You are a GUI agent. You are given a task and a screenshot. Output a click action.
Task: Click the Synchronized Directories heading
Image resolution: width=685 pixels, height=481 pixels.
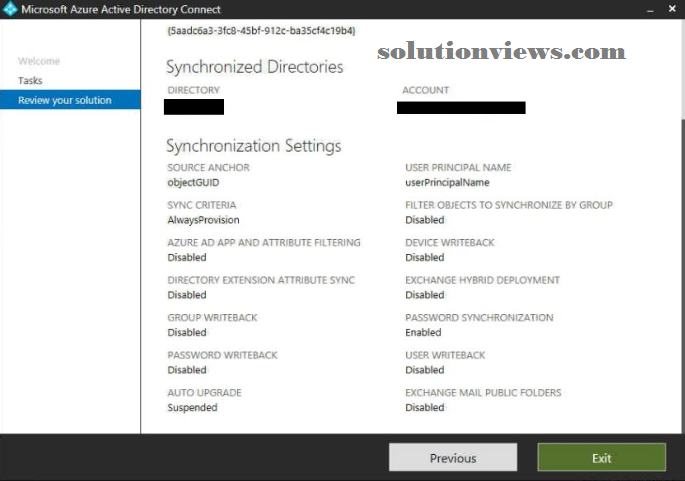pyautogui.click(x=255, y=67)
